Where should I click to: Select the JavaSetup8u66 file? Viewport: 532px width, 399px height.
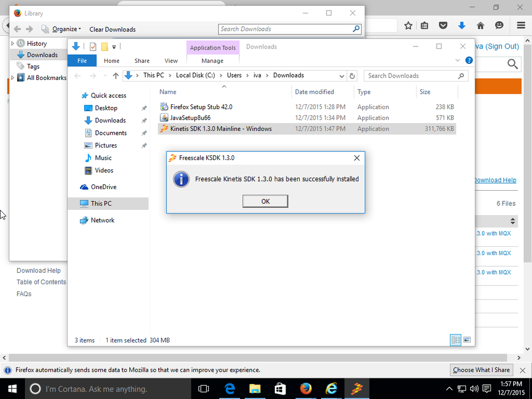point(307,118)
